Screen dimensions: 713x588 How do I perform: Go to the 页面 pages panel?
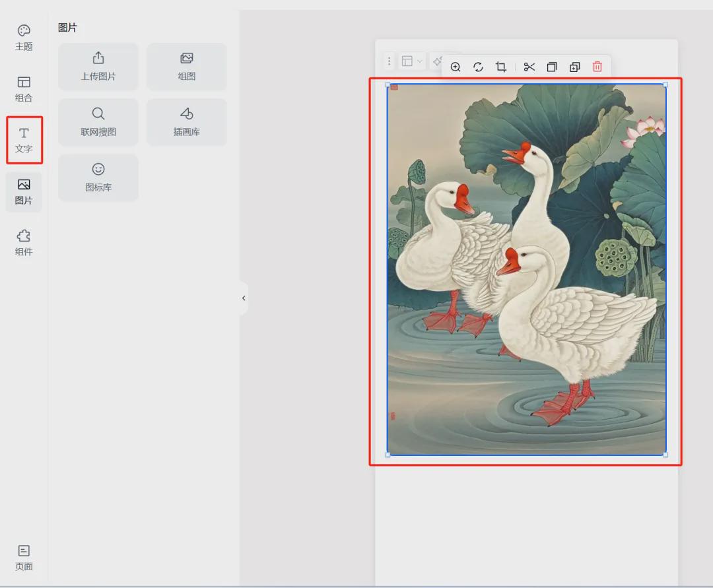24,558
